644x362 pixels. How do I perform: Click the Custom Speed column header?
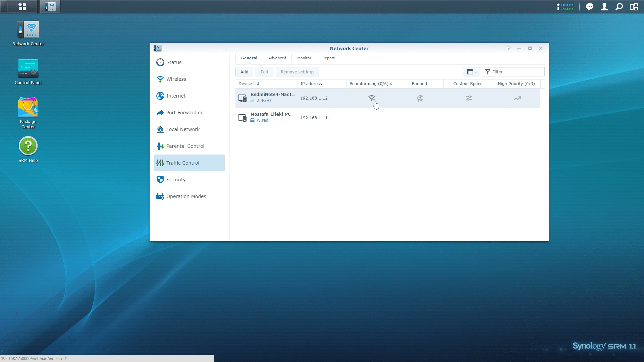pyautogui.click(x=468, y=84)
